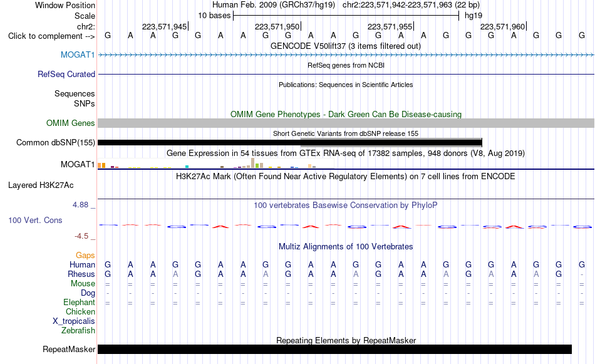Click the black Common dbSNP variant bar
Image resolution: width=595 pixels, height=364 pixels.
(x=290, y=143)
